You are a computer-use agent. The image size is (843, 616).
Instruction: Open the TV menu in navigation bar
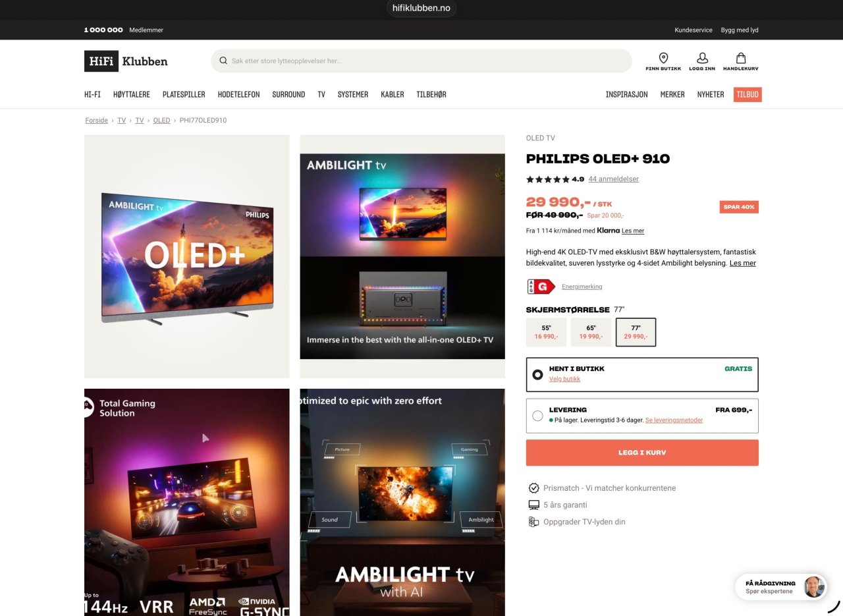(321, 95)
